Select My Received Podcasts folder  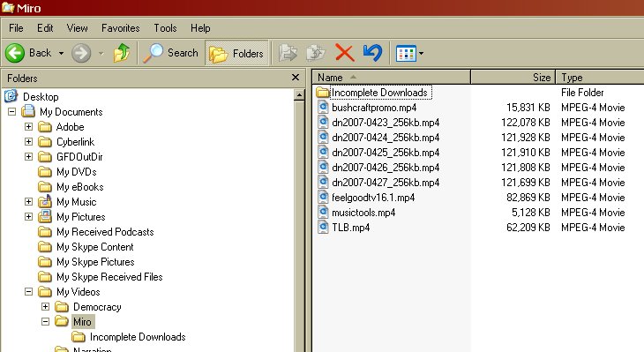coord(105,232)
